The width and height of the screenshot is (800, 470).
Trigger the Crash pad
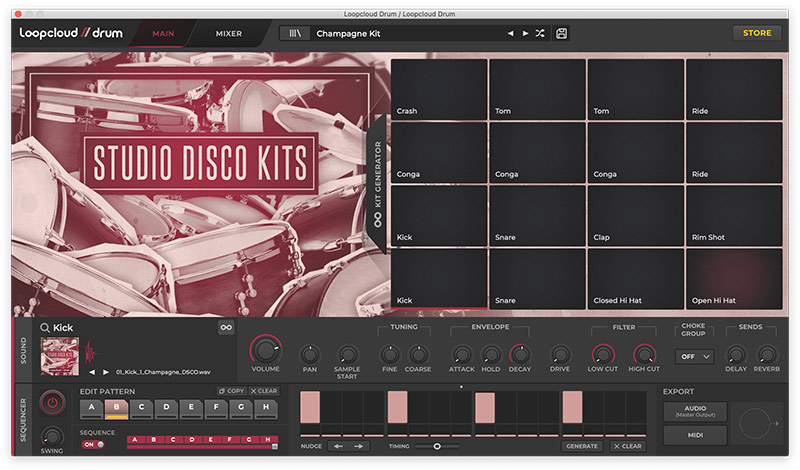click(439, 89)
